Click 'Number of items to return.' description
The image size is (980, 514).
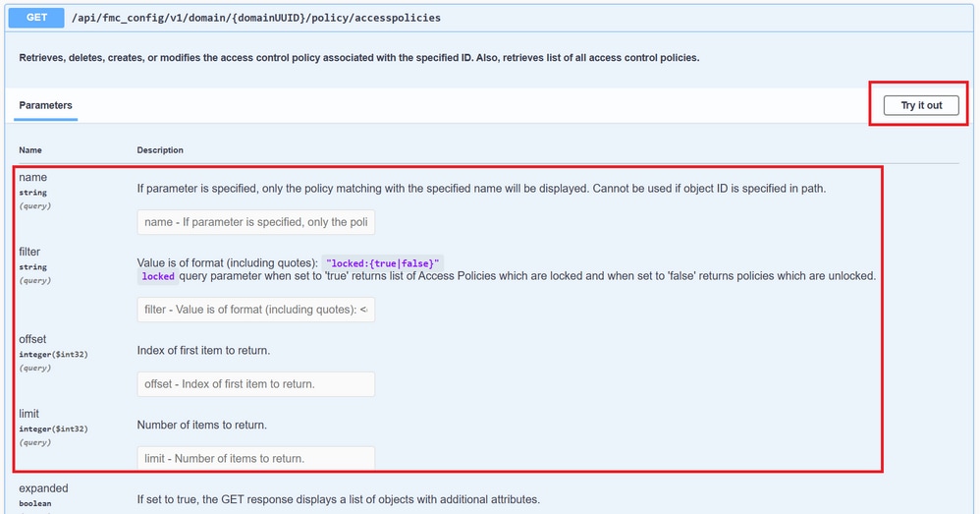tap(202, 425)
